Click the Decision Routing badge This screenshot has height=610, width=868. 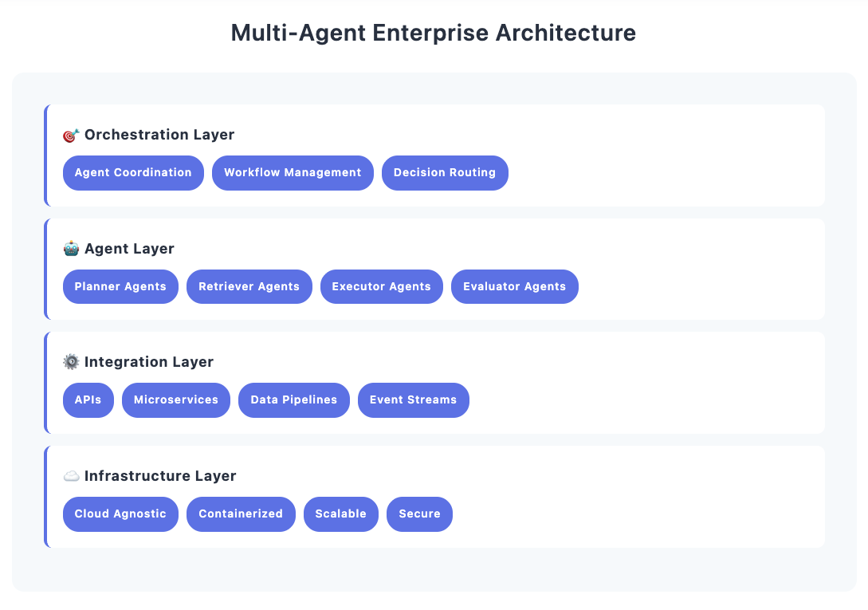pos(445,173)
